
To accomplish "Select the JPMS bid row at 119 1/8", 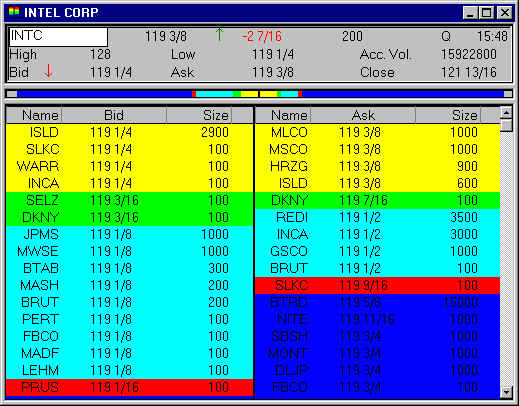I will (x=129, y=234).
